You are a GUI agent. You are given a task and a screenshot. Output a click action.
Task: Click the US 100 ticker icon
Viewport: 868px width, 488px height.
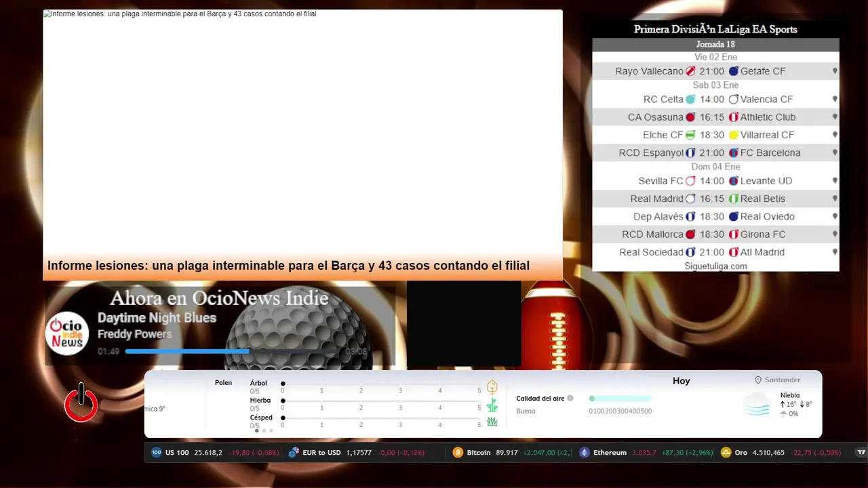coord(157,452)
